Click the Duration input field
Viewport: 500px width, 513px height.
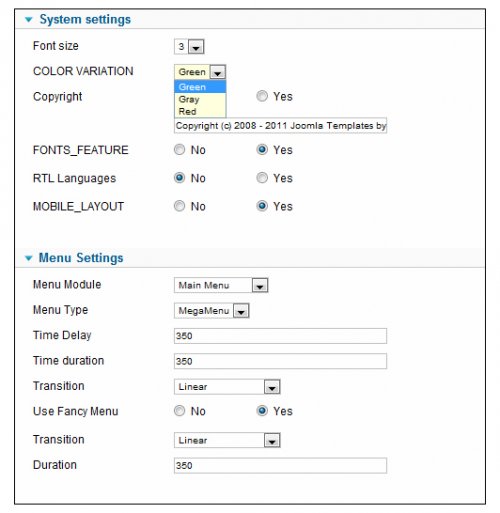click(280, 466)
